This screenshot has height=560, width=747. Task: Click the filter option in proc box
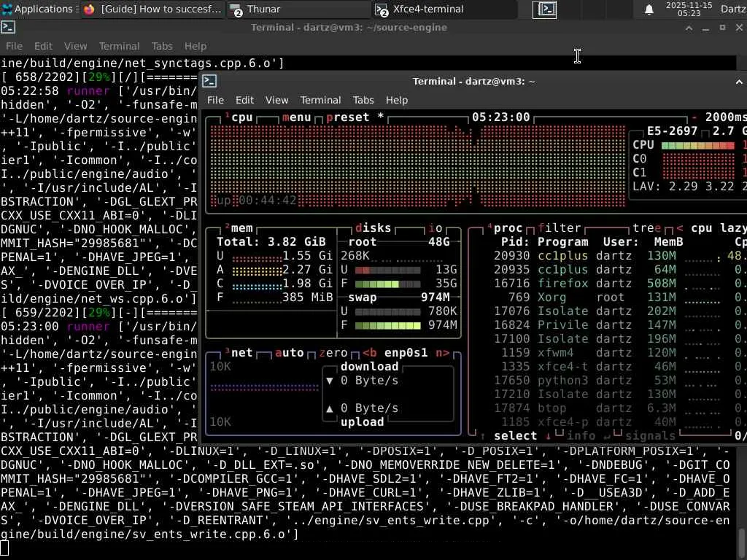click(560, 228)
